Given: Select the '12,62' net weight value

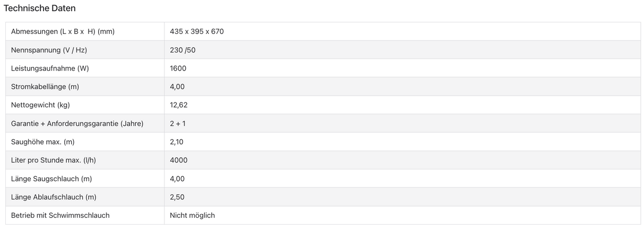Looking at the screenshot, I should point(179,105).
